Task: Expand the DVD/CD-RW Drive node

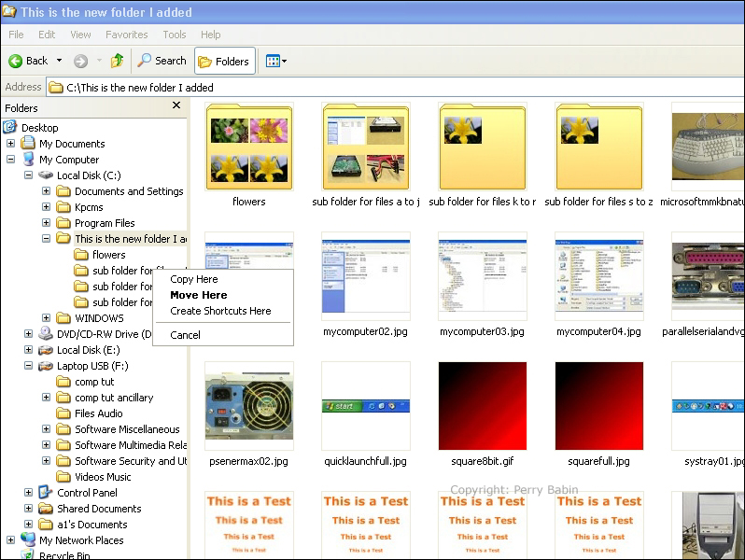Action: pyautogui.click(x=29, y=334)
